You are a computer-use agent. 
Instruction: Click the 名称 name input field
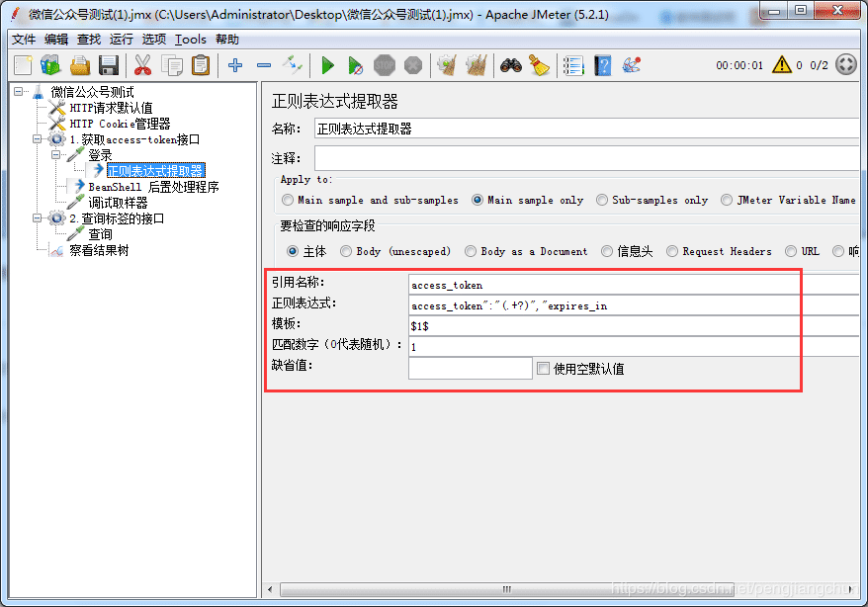click(587, 129)
